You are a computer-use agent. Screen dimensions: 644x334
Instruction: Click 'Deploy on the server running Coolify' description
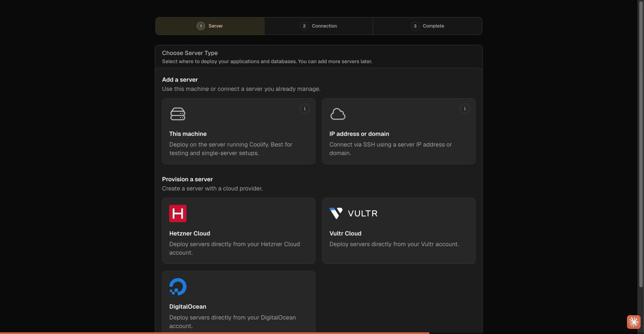pos(231,149)
